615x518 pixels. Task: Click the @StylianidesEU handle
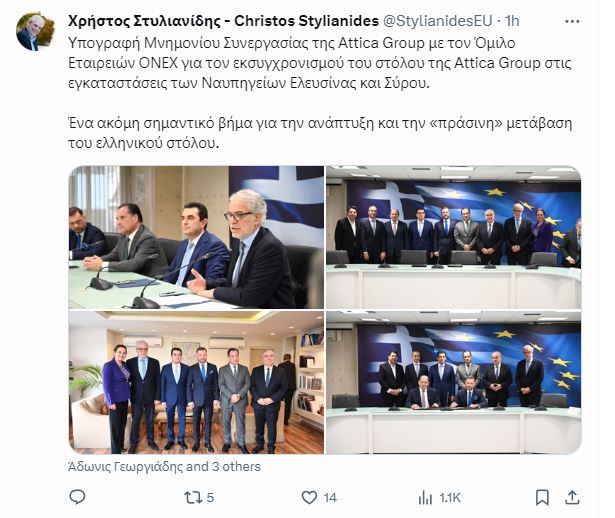tap(437, 21)
